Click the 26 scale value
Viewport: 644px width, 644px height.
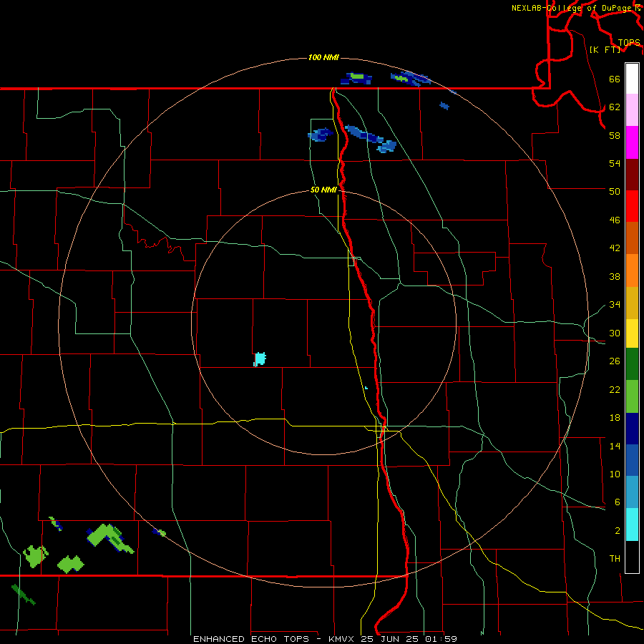615,361
